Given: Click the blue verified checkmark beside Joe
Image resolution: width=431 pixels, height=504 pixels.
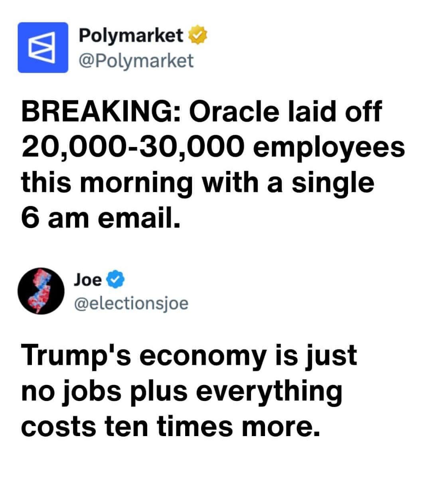Looking at the screenshot, I should tap(115, 280).
